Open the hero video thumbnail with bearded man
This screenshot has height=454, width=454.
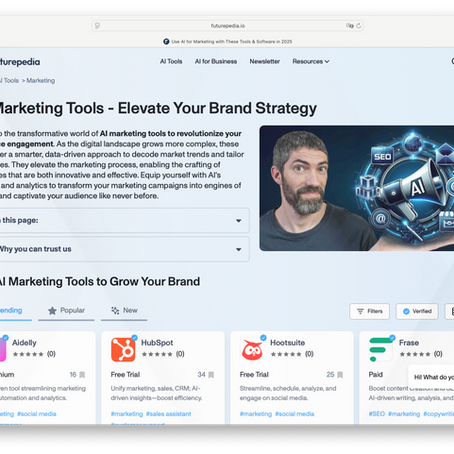[x=357, y=188]
